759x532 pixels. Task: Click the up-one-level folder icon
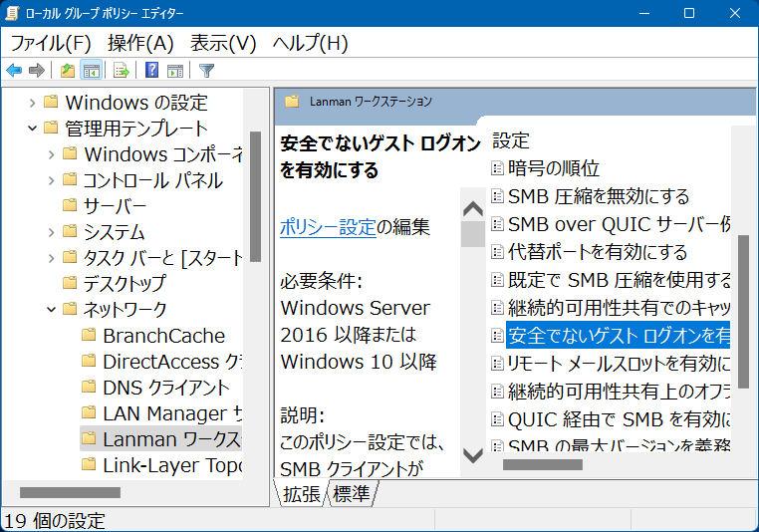pyautogui.click(x=67, y=70)
